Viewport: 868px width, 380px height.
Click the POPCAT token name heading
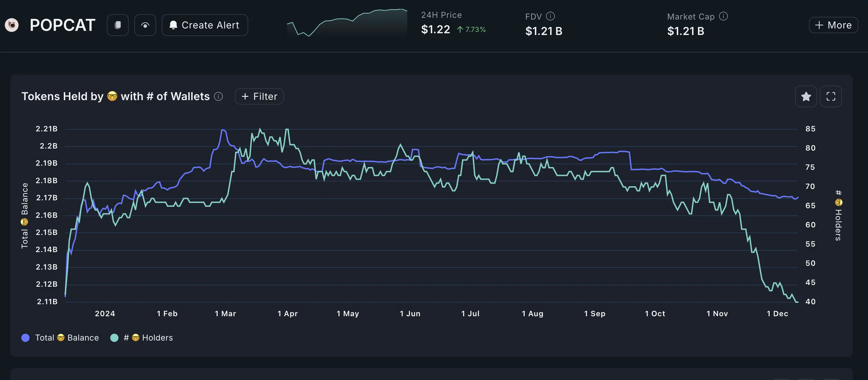pos(62,25)
